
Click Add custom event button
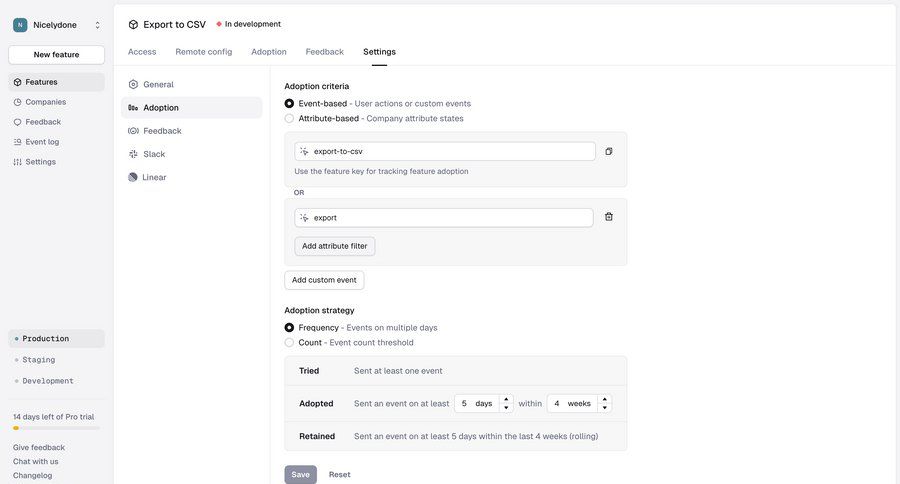point(324,280)
